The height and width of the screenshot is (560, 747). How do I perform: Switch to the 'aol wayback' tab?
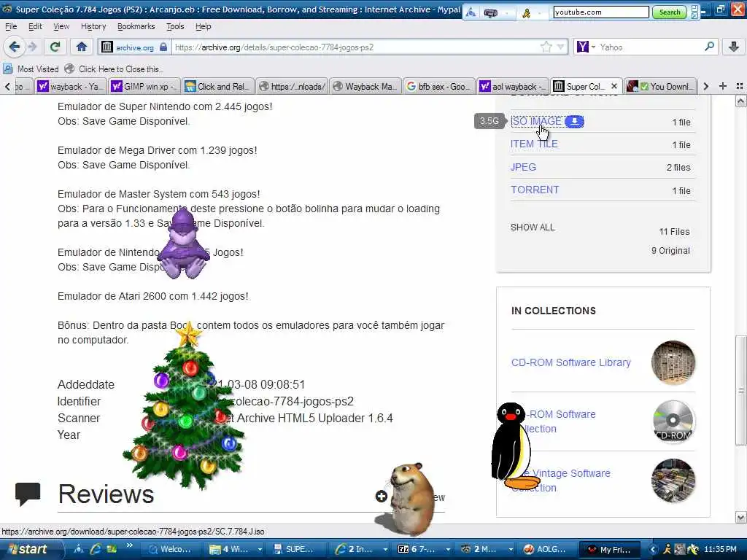pos(513,86)
